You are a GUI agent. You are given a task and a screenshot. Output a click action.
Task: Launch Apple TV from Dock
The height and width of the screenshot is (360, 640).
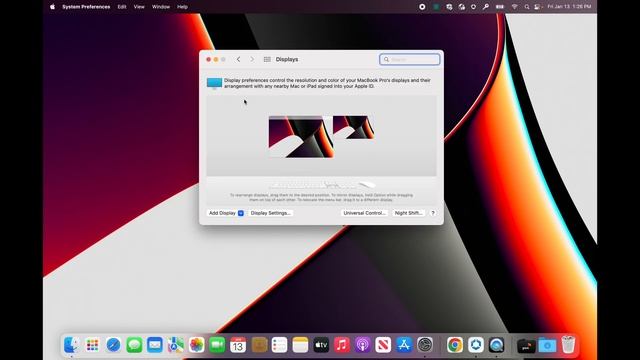(x=321, y=345)
